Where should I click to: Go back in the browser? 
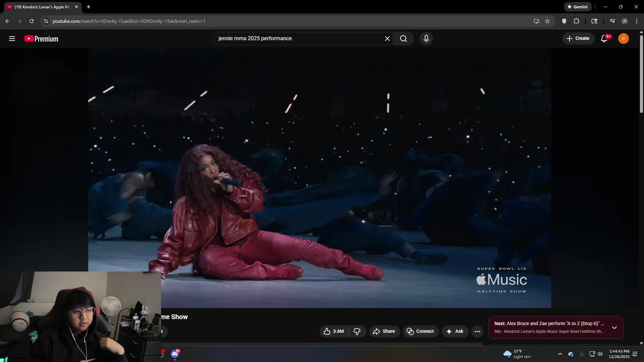click(x=8, y=21)
